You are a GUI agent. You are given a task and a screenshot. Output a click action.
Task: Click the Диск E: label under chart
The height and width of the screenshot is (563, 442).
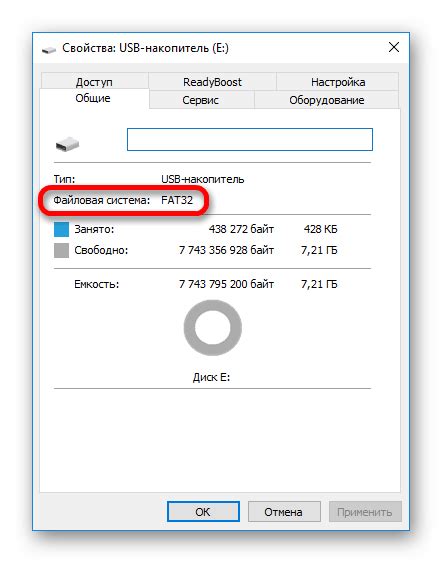[211, 377]
